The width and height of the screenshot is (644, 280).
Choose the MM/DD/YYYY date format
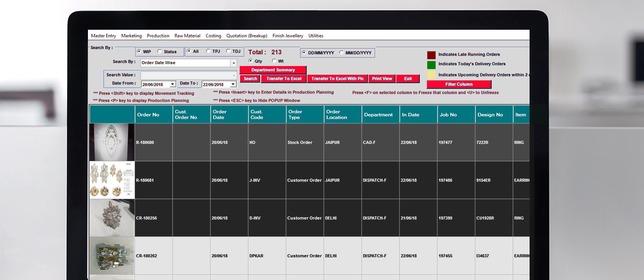click(x=342, y=53)
